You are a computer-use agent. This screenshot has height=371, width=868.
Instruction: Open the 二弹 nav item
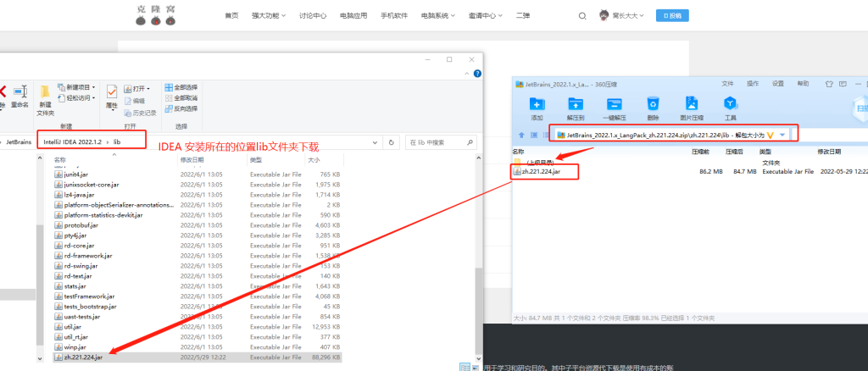coord(522,15)
